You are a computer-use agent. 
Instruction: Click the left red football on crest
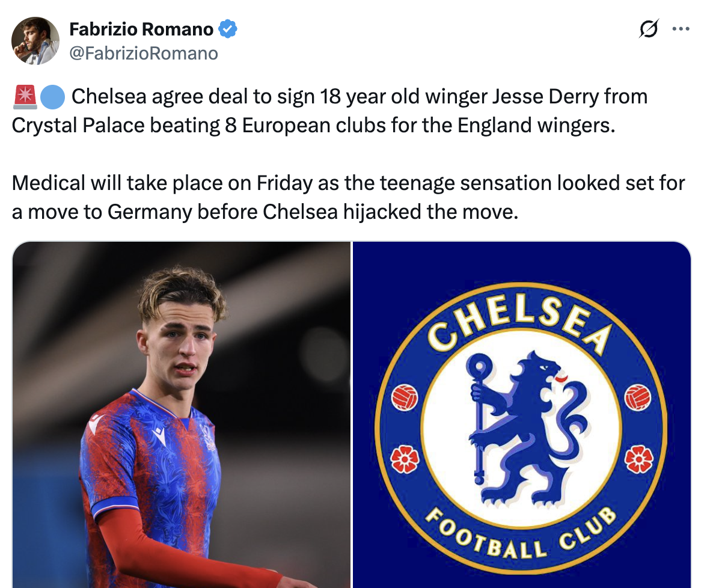(x=405, y=398)
